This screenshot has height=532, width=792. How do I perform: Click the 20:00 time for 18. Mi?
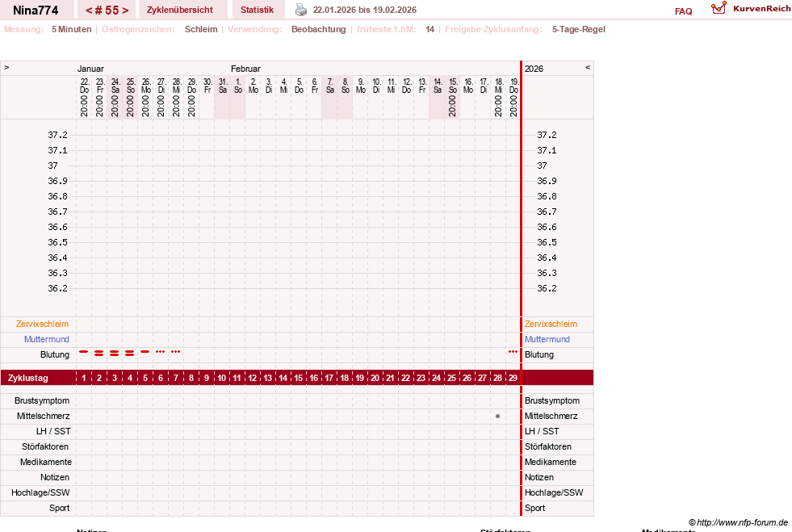click(499, 106)
